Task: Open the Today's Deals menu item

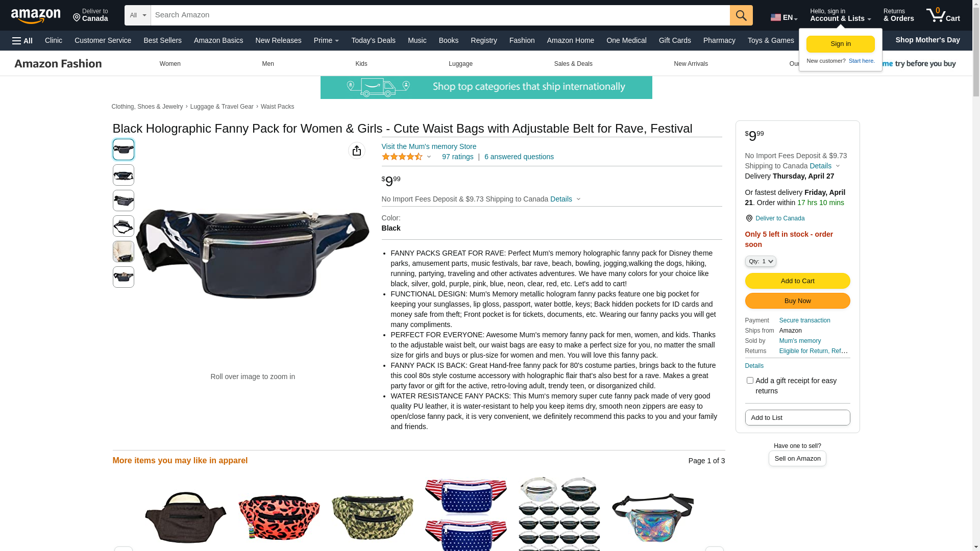Action: pos(373,40)
